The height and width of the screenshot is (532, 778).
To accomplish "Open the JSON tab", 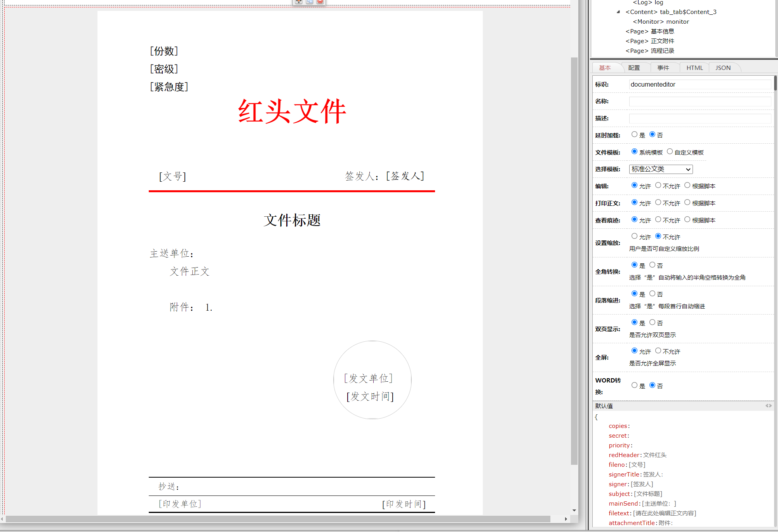I will 723,68.
